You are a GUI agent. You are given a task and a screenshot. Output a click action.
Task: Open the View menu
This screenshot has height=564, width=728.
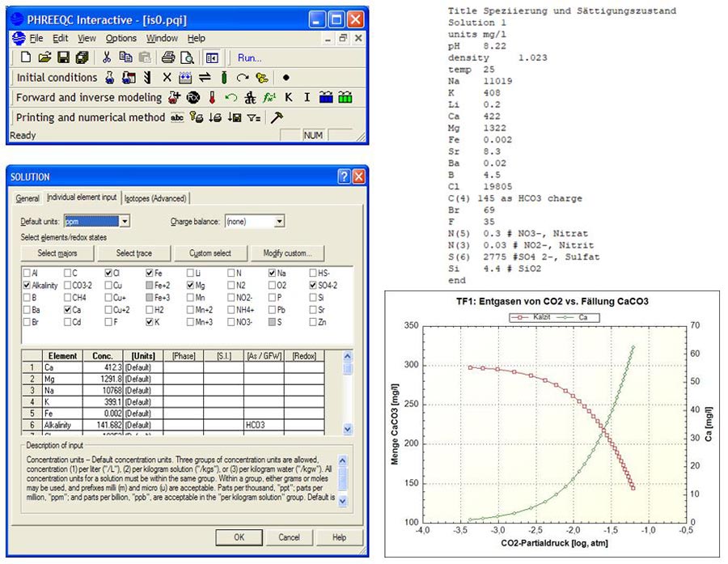tap(87, 38)
